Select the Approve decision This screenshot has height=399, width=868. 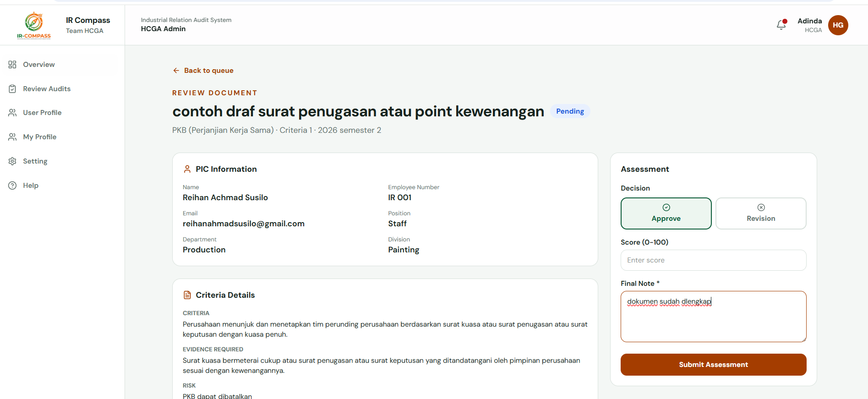[x=666, y=213]
